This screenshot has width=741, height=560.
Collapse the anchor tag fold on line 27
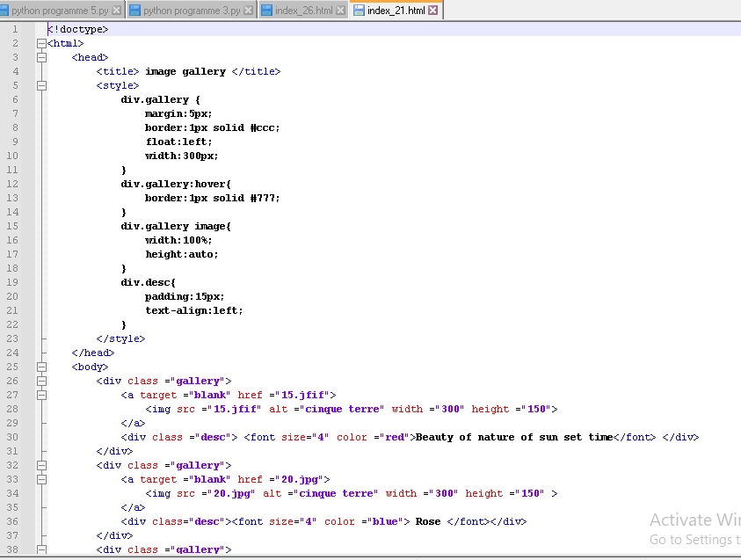pos(41,395)
